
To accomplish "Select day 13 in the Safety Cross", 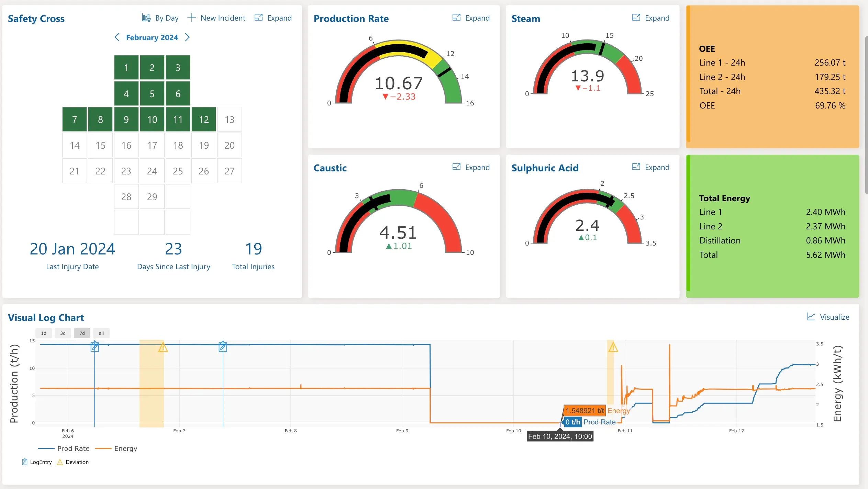I will 230,120.
